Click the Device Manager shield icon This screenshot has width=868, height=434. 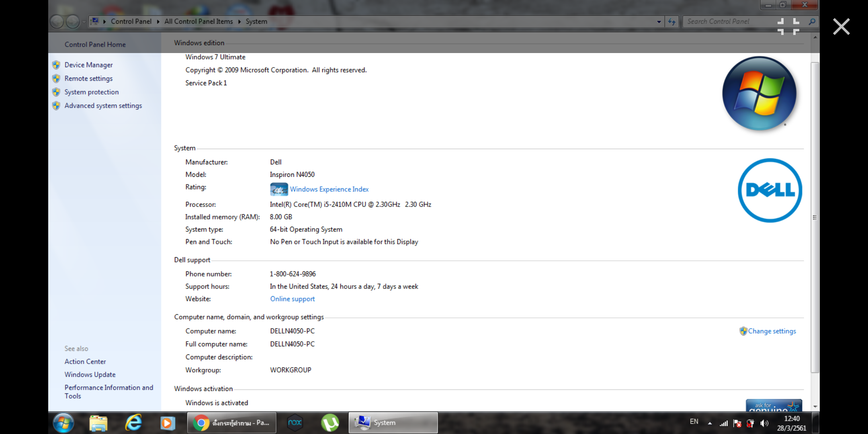56,65
